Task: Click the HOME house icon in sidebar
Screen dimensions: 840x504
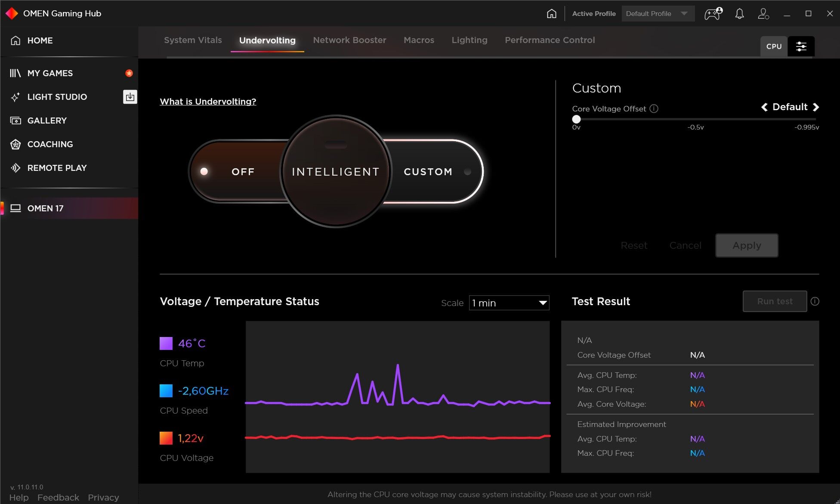Action: [15, 40]
